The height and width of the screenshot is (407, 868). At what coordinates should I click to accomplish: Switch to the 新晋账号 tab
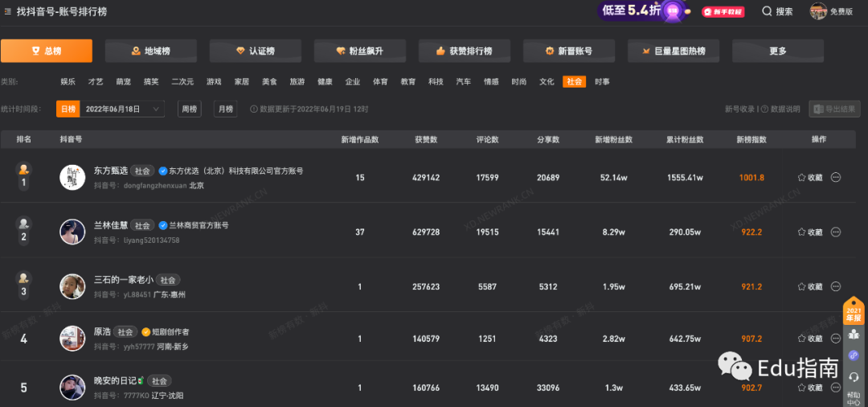pyautogui.click(x=569, y=51)
